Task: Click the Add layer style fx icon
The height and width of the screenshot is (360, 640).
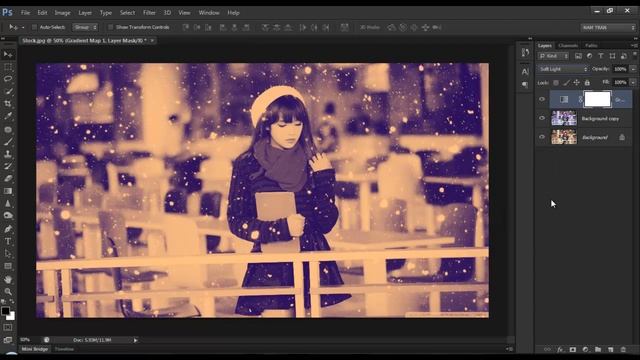Action: point(560,349)
